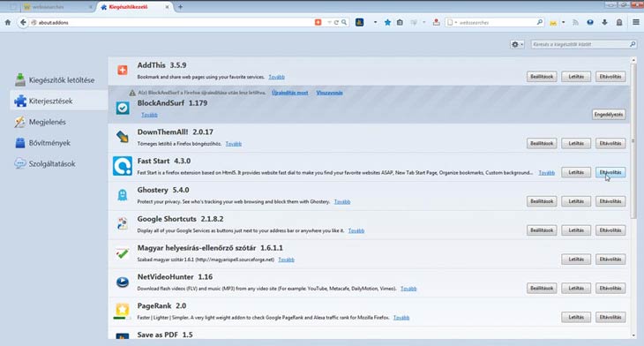This screenshot has width=644, height=346.
Task: Select the Kiegészítőkezelő tab
Action: [134, 7]
